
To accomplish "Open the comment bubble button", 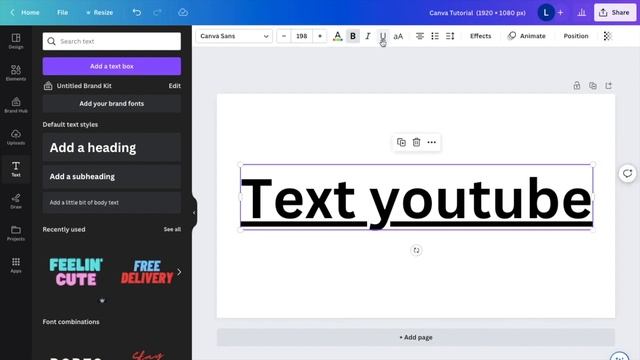I will 627,173.
